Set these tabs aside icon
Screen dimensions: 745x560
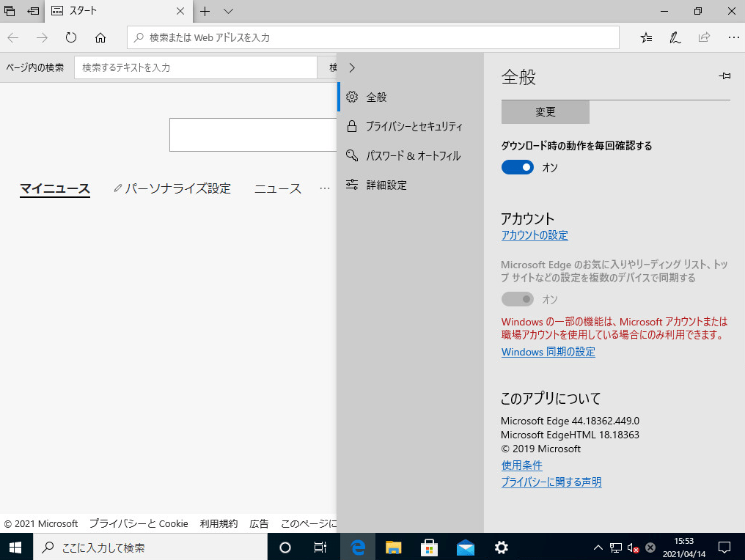(x=33, y=11)
